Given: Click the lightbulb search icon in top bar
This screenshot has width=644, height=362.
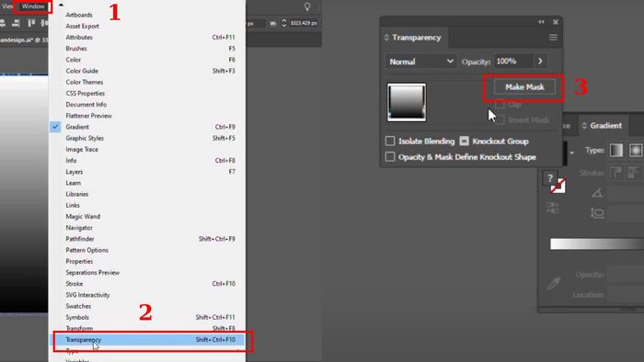Looking at the screenshot, I should point(307,6).
